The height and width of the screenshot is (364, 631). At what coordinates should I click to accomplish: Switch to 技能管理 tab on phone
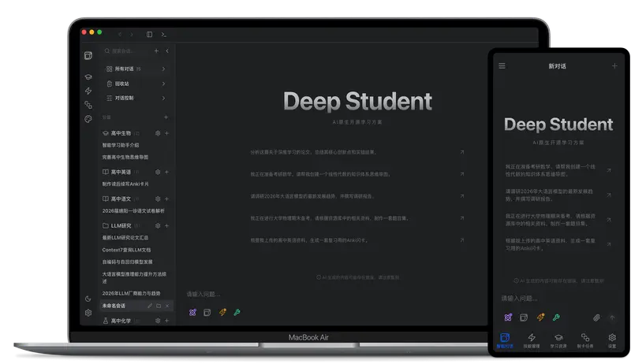click(x=532, y=340)
